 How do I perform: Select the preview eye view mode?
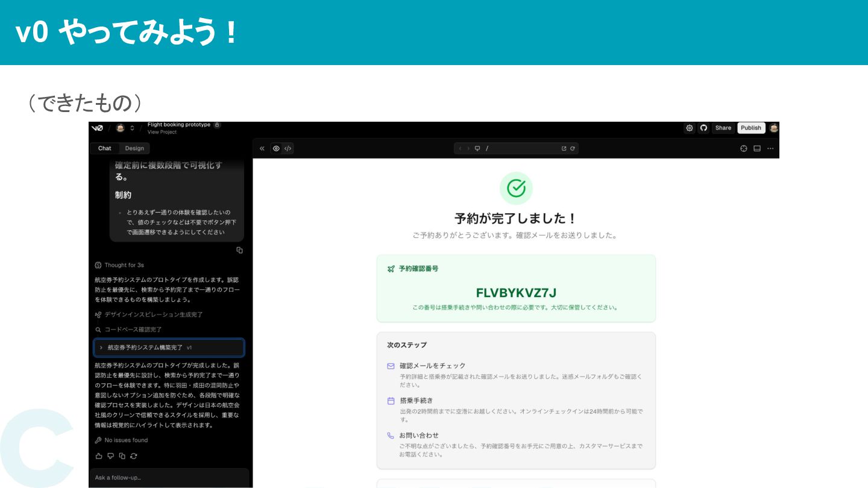pyautogui.click(x=276, y=148)
